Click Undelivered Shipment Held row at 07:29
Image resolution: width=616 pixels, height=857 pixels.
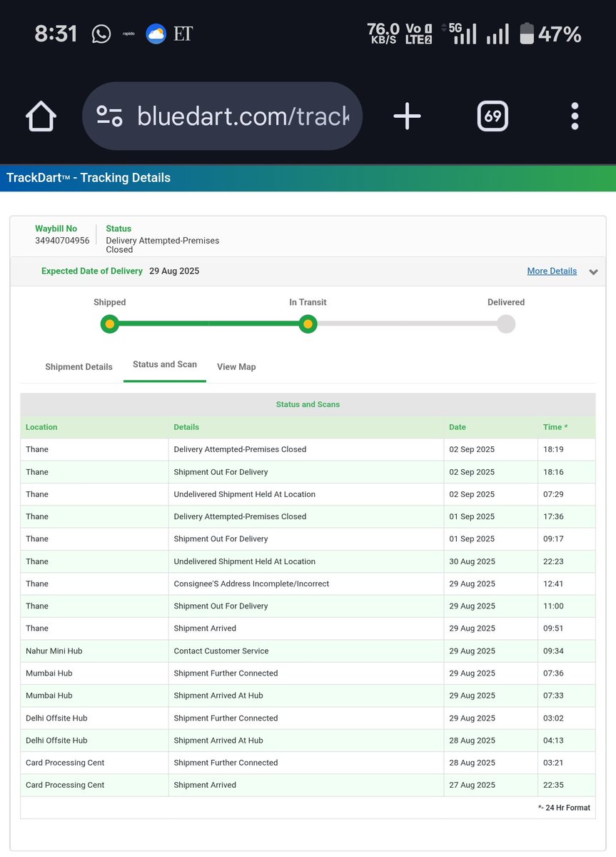pos(308,494)
